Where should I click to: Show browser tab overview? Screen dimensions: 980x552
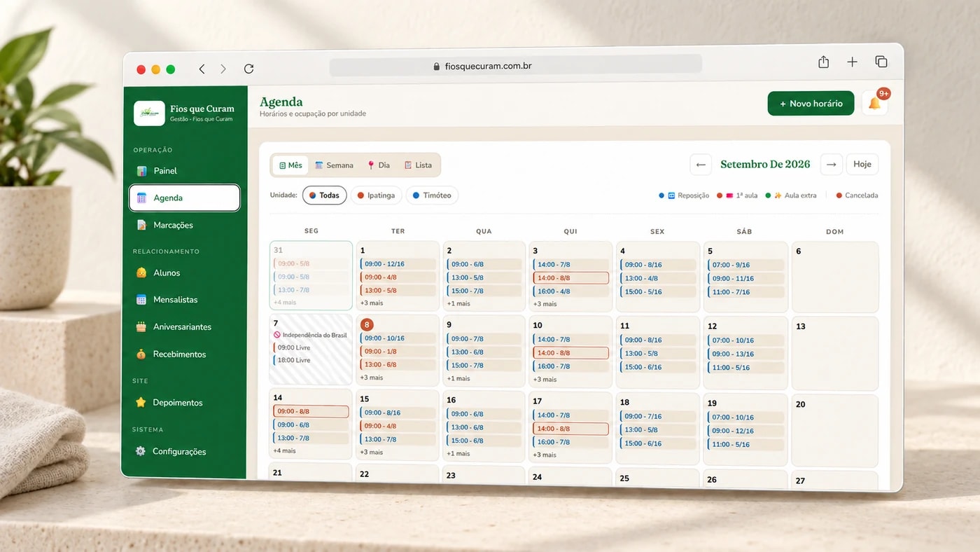click(881, 62)
